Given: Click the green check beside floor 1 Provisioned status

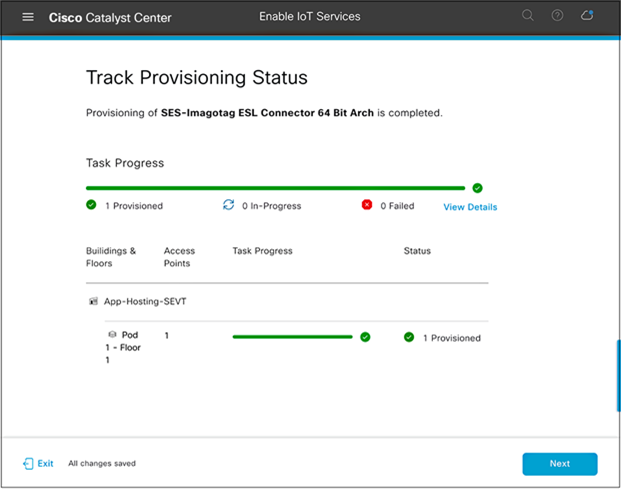Looking at the screenshot, I should pyautogui.click(x=409, y=337).
